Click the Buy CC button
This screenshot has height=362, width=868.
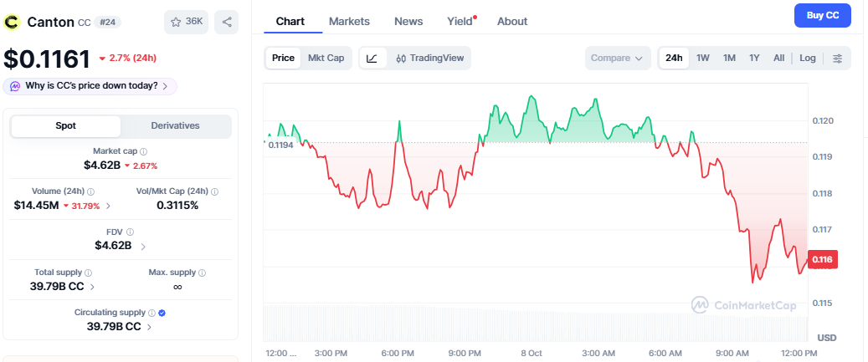pos(823,16)
